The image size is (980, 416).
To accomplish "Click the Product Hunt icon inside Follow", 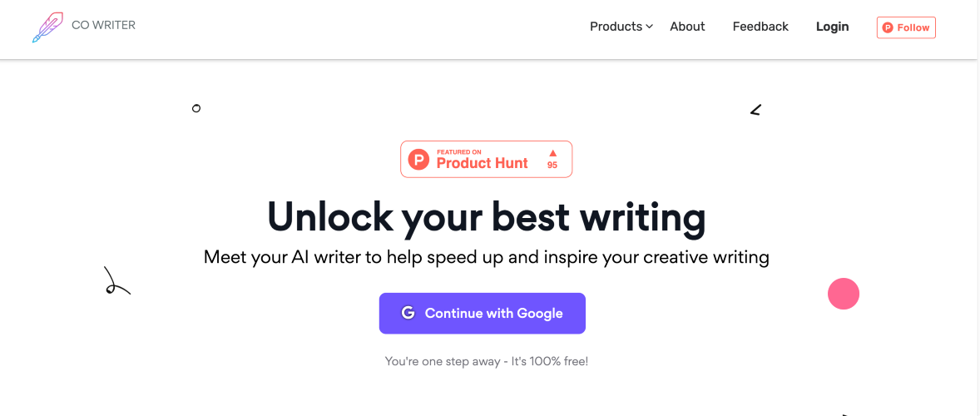I will (x=888, y=27).
